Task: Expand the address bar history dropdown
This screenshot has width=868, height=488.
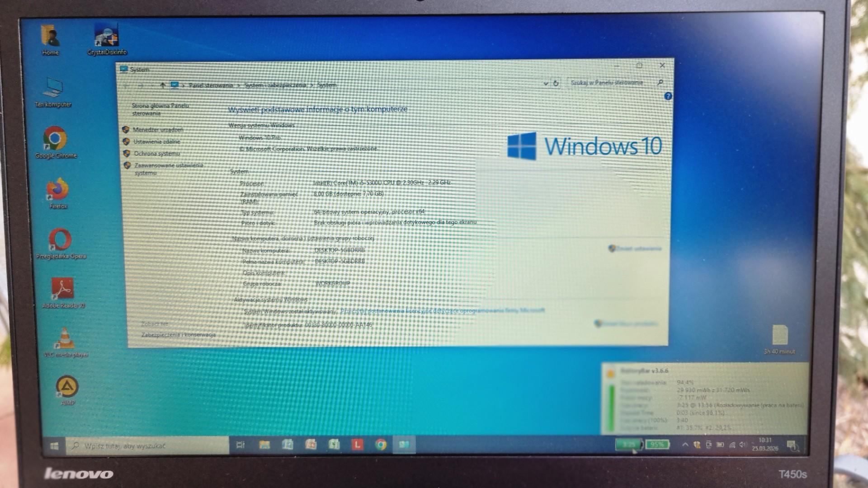Action: tap(546, 84)
